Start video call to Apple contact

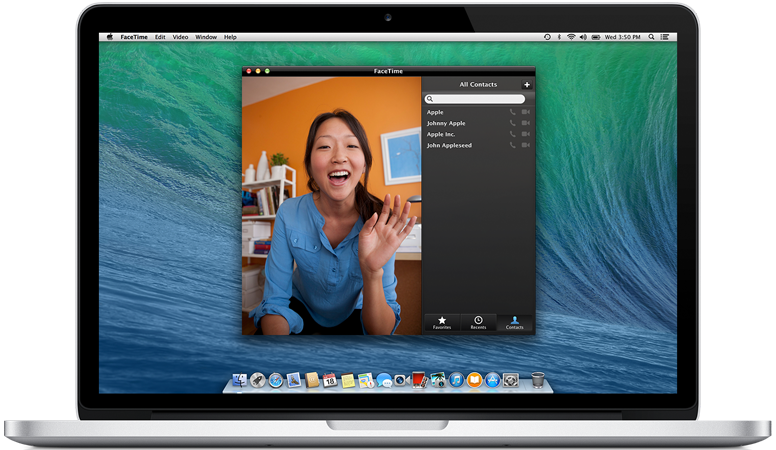[526, 112]
